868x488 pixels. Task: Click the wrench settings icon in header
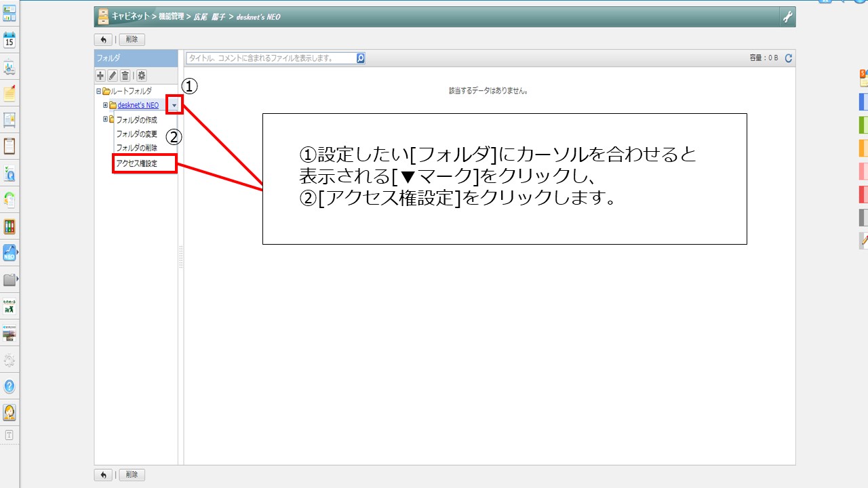click(787, 17)
